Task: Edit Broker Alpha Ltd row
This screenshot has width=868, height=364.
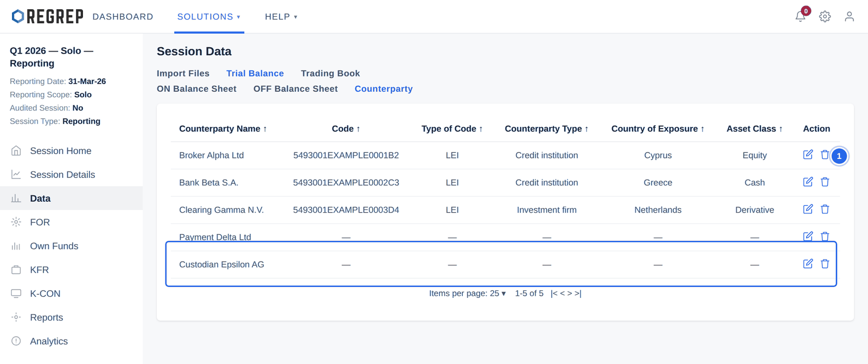Action: pos(808,155)
